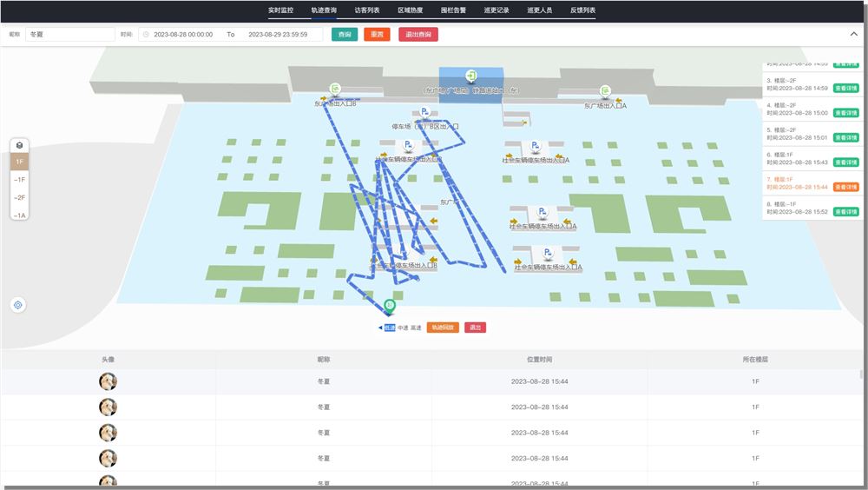
Task: Select 高速 playback speed
Action: [x=416, y=328]
